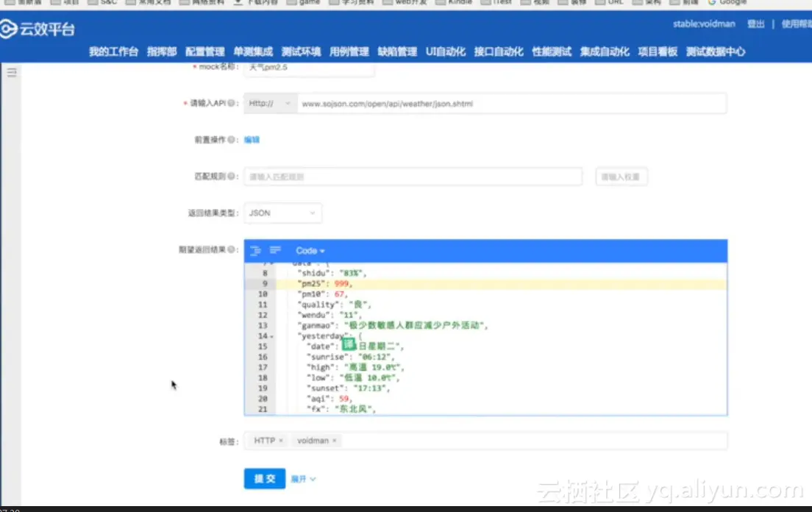Click the 匹配规则 input field
The width and height of the screenshot is (812, 512).
pyautogui.click(x=413, y=177)
